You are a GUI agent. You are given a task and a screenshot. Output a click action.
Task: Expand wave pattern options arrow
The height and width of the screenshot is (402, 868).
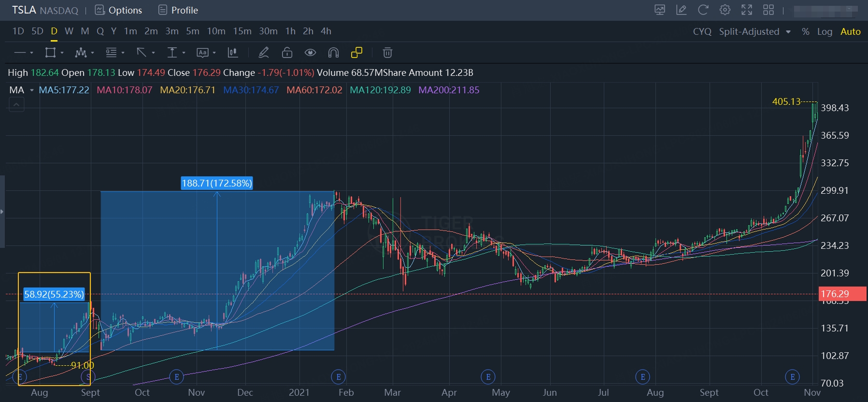(x=92, y=53)
